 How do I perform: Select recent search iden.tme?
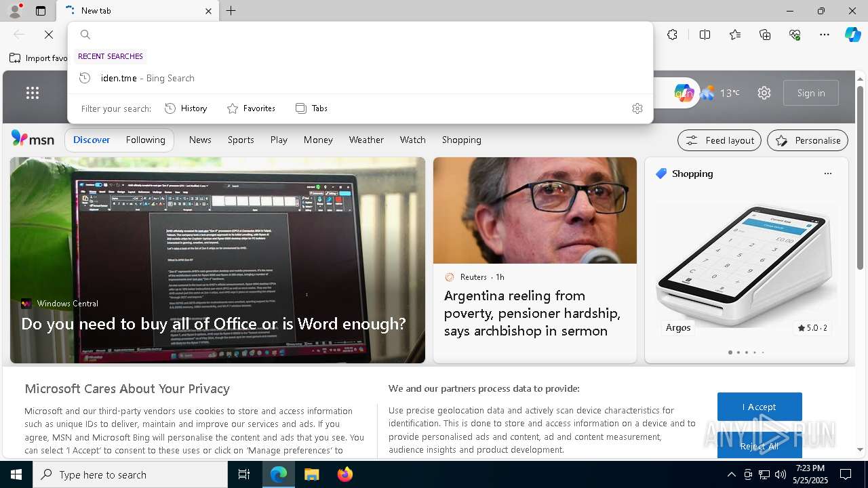[360, 78]
